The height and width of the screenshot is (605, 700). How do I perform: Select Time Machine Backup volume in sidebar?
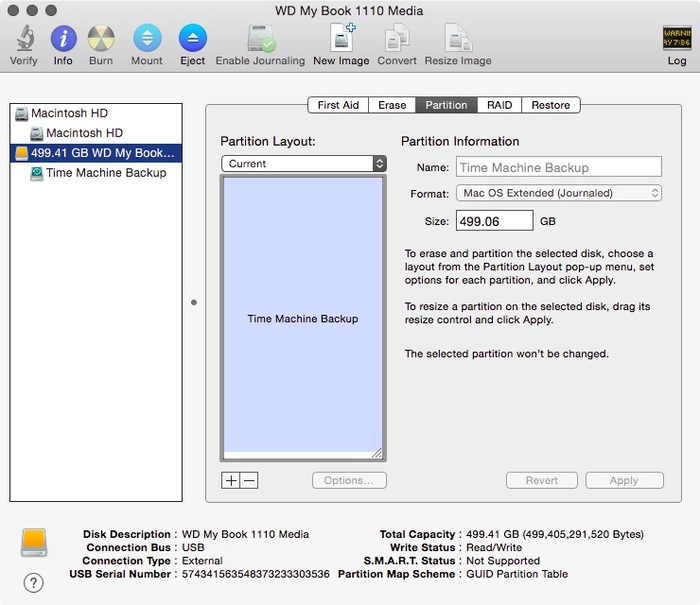[96, 173]
